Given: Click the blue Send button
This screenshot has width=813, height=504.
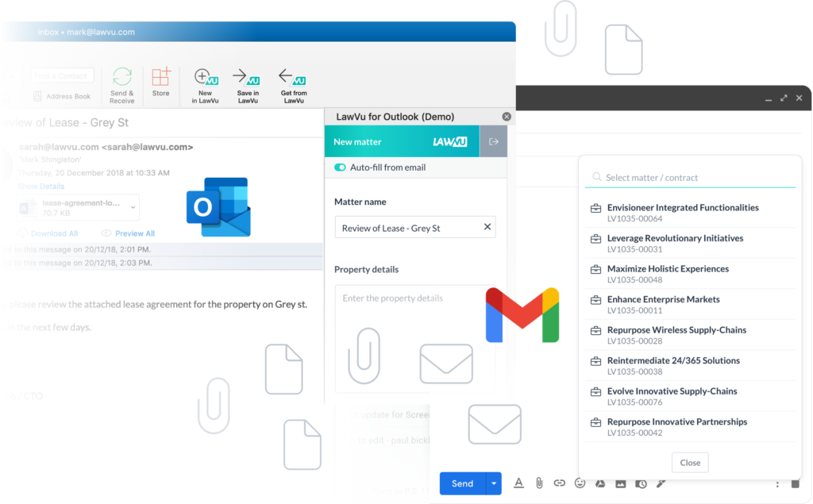Looking at the screenshot, I should click(463, 483).
